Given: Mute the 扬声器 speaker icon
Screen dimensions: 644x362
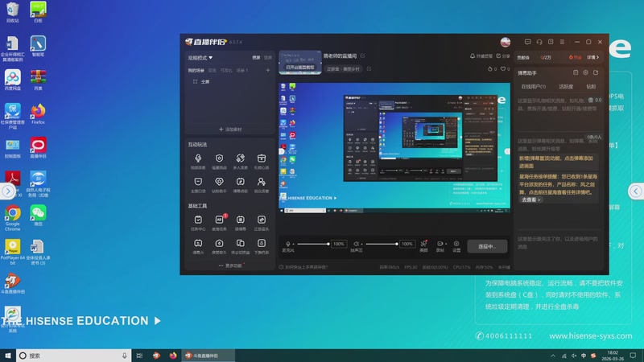Looking at the screenshot, I should [356, 244].
